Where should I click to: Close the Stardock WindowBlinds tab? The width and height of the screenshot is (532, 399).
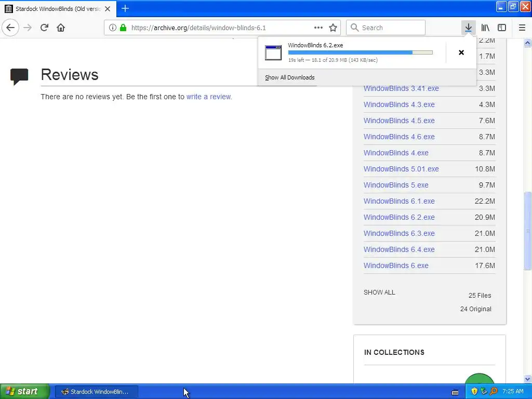[x=108, y=9]
